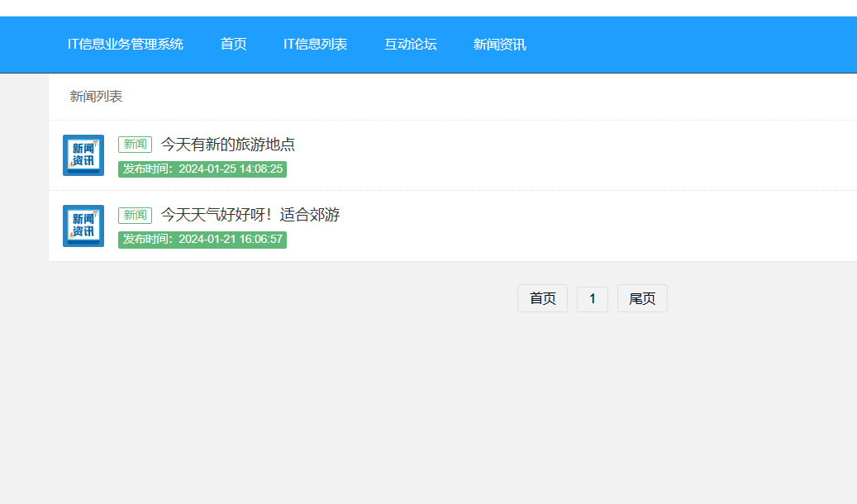Click the 2024-01-21 16:06:57 publish time badge
Image resolution: width=857 pixels, height=504 pixels.
point(202,240)
